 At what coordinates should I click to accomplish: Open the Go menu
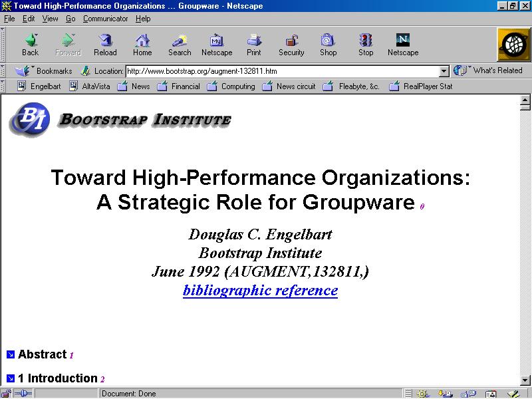click(x=70, y=19)
